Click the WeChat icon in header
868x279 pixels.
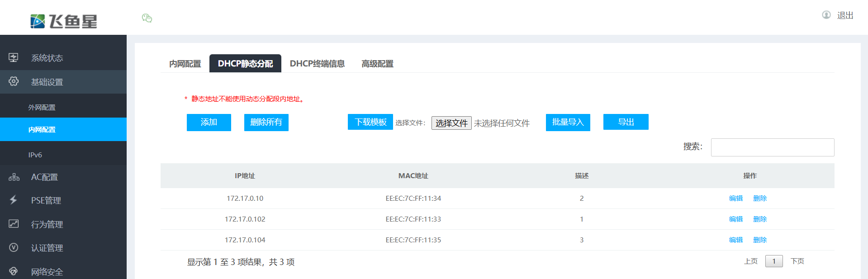coord(147,18)
